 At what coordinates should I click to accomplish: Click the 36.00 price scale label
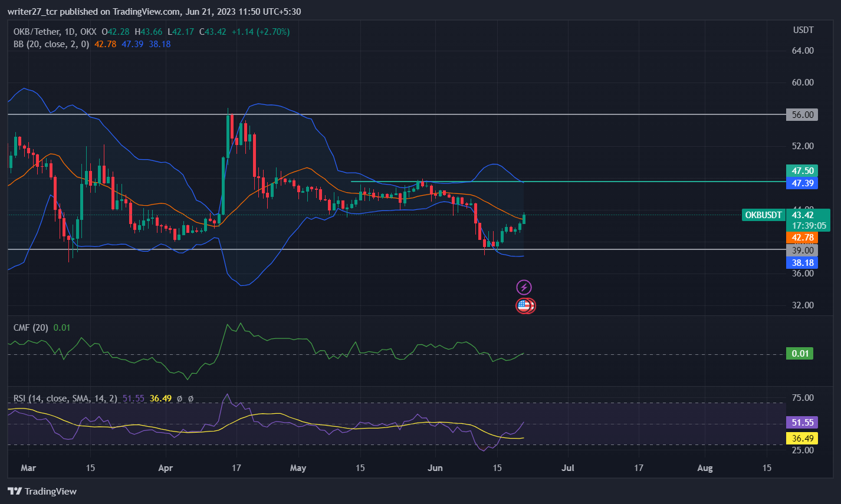(803, 274)
